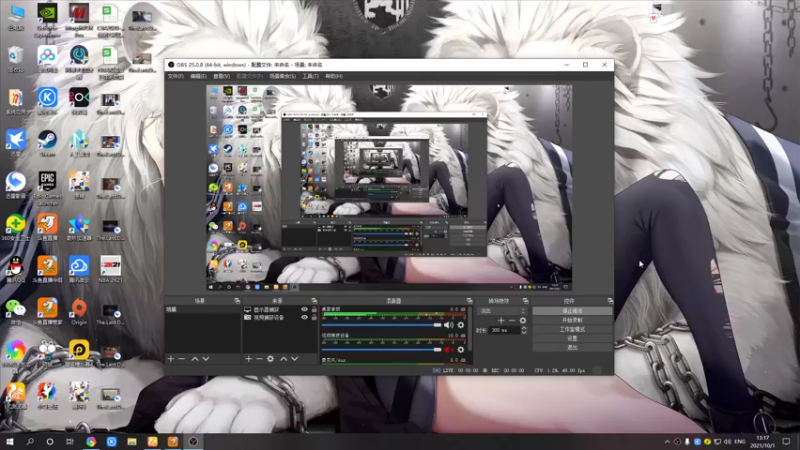This screenshot has width=800, height=450.
Task: Open the Origin desktop shortcut
Action: 79,312
